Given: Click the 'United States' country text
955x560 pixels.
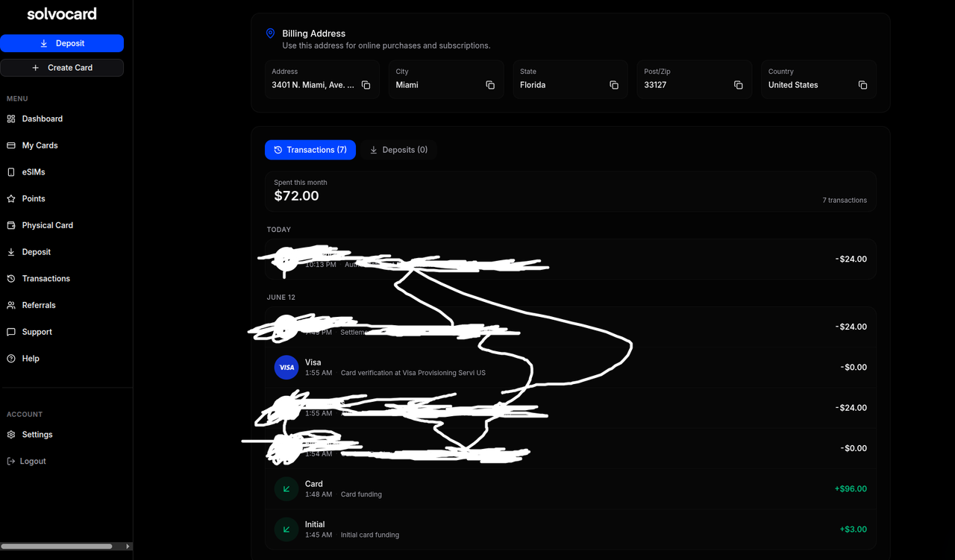Looking at the screenshot, I should pyautogui.click(x=793, y=85).
